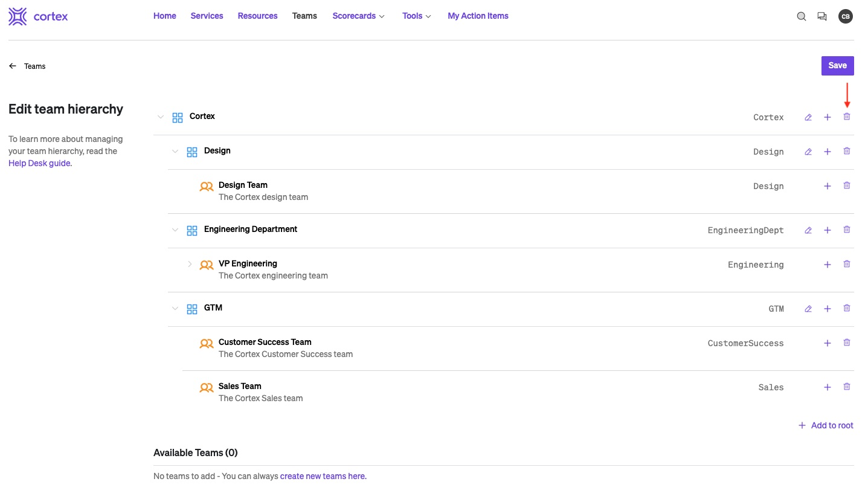This screenshot has height=499, width=868.
Task: Add child to Engineering Department row
Action: coord(828,230)
